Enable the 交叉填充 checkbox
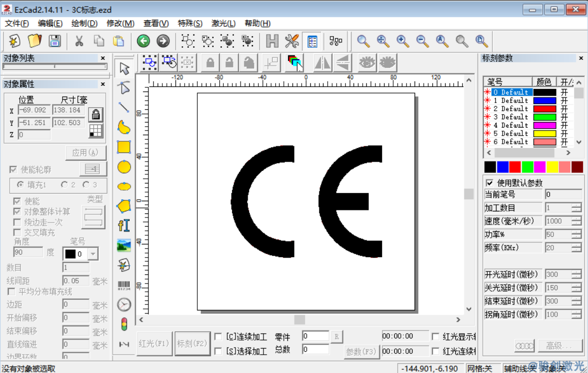The image size is (588, 373). [x=17, y=233]
